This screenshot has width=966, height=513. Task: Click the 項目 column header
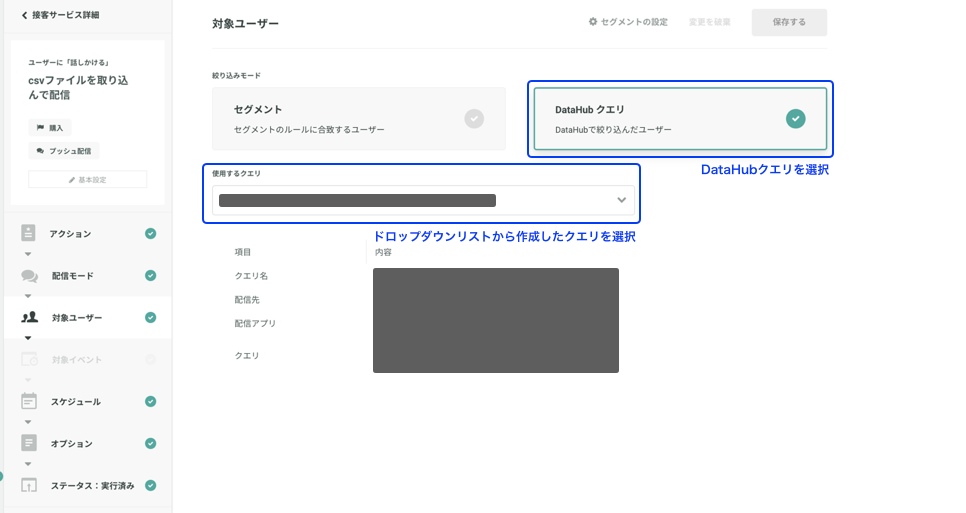tap(243, 252)
